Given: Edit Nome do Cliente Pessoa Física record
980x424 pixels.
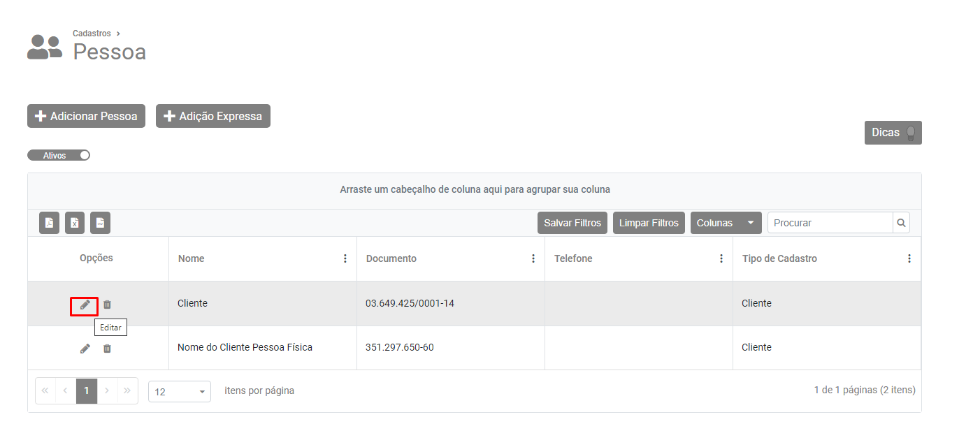Looking at the screenshot, I should click(x=85, y=348).
